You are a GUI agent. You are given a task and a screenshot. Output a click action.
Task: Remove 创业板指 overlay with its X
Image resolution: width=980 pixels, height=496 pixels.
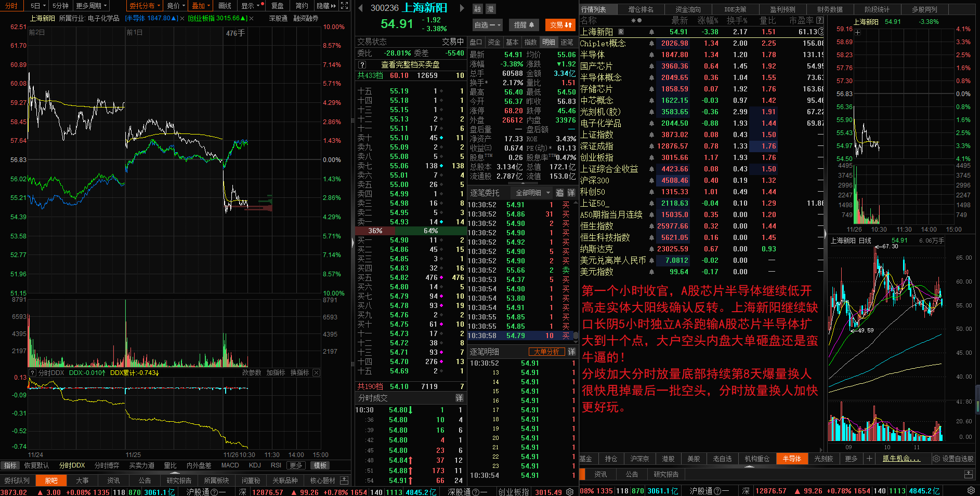pos(252,18)
